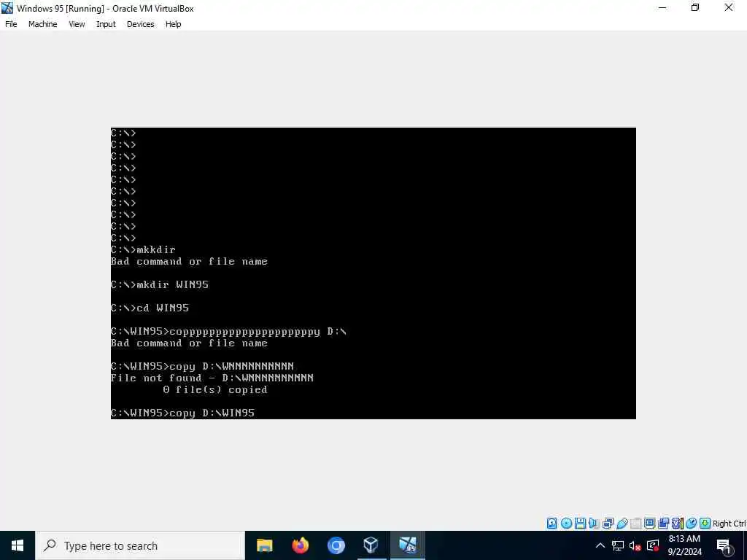The image size is (747, 560).
Task: Click inside the black VM console screen
Action: [x=373, y=273]
